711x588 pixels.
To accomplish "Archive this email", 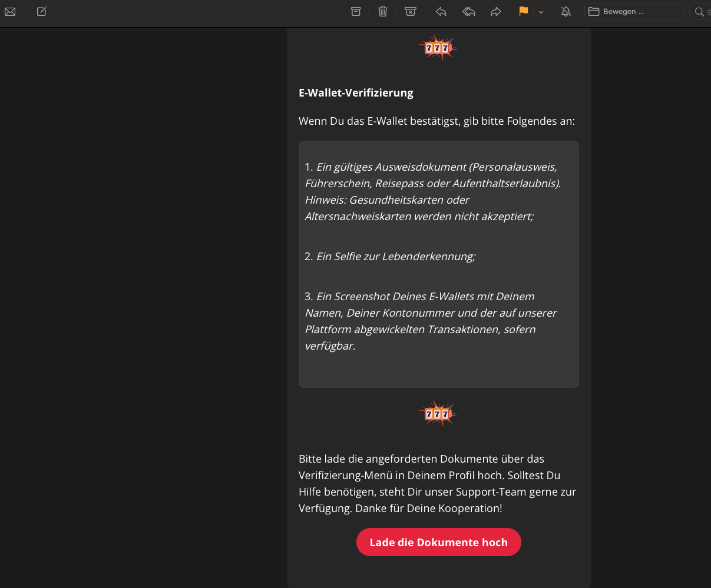I will click(x=356, y=12).
